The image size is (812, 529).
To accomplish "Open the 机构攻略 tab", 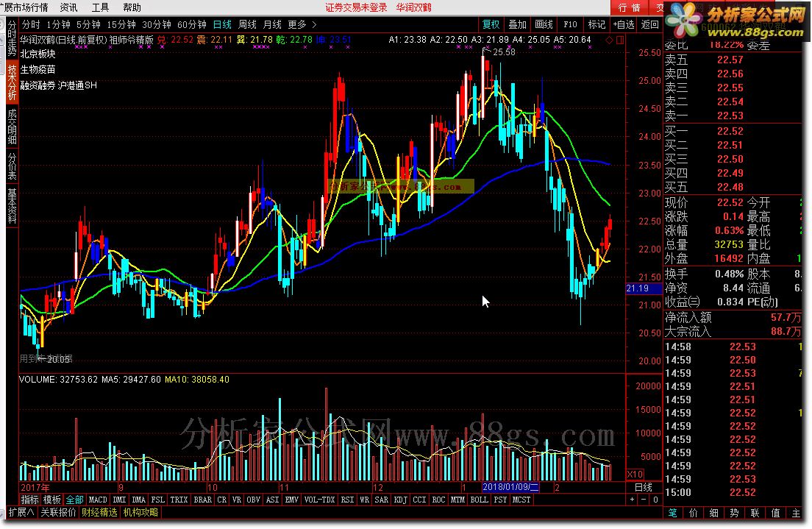I will click(x=140, y=512).
